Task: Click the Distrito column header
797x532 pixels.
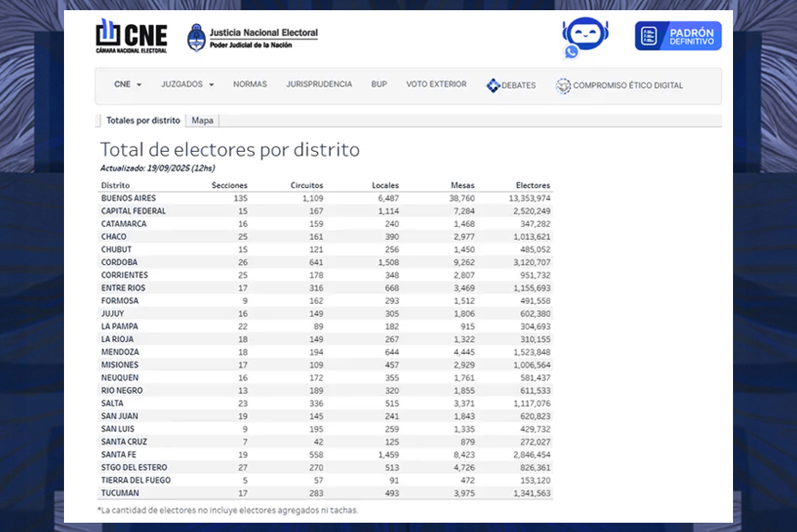Action: 116,185
